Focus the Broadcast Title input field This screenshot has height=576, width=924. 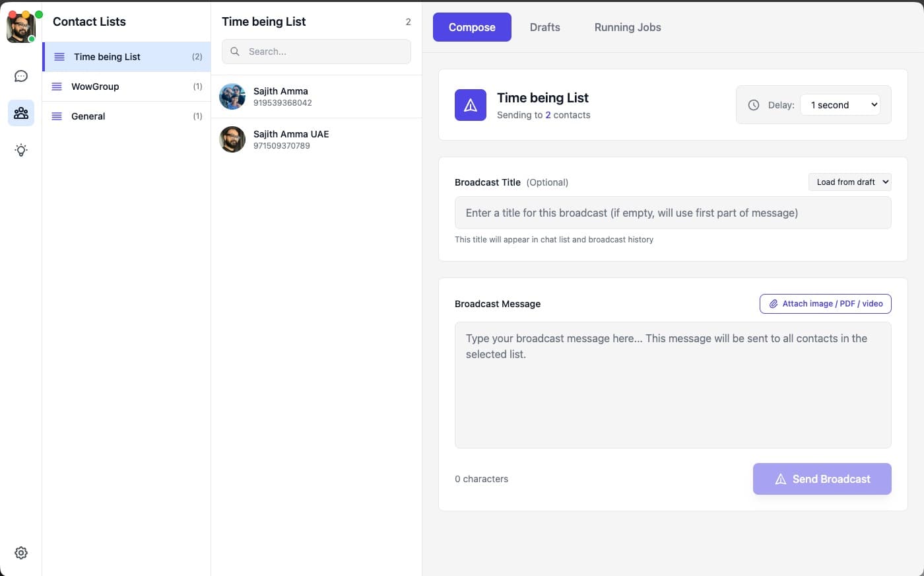click(673, 213)
